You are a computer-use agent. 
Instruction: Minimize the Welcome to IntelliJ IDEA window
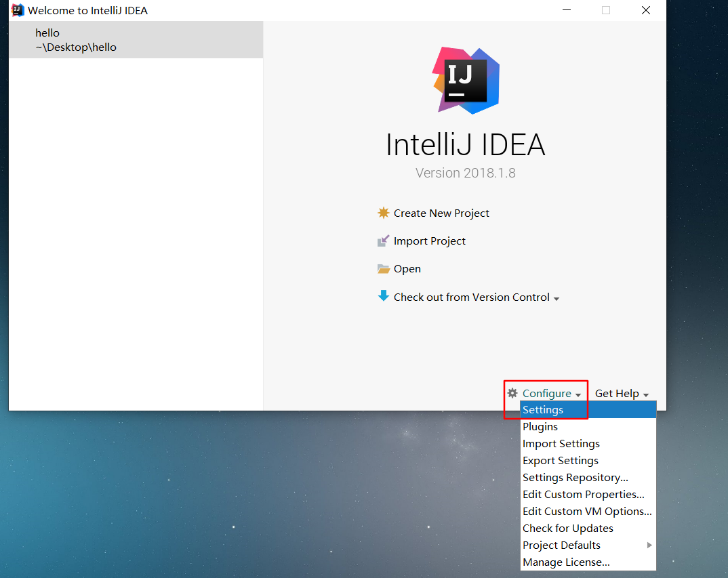tap(567, 10)
